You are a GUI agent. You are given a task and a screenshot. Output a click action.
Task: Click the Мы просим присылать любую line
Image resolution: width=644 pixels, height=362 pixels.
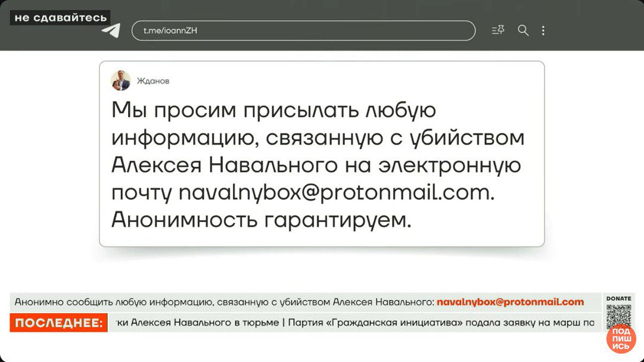pos(273,110)
